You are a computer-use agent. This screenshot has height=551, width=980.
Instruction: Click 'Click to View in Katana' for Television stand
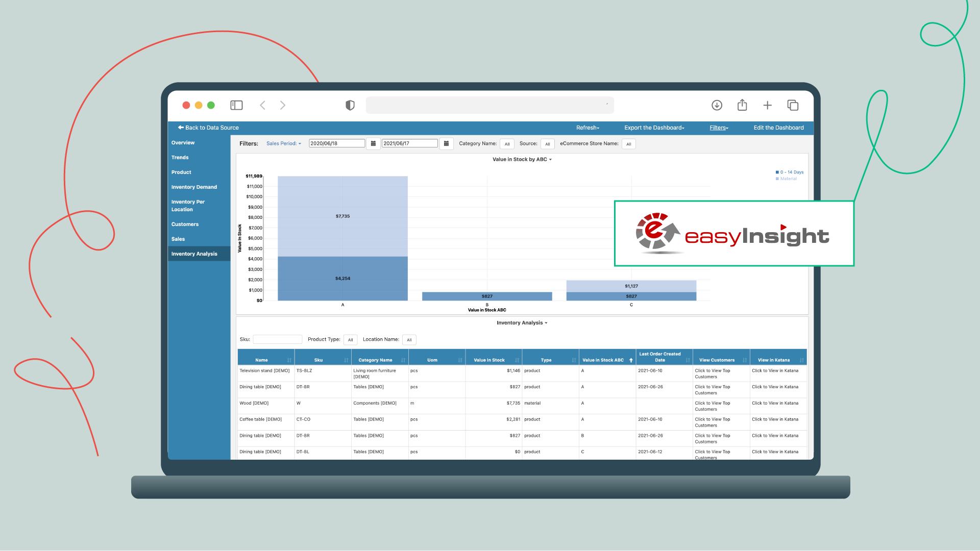(x=775, y=371)
